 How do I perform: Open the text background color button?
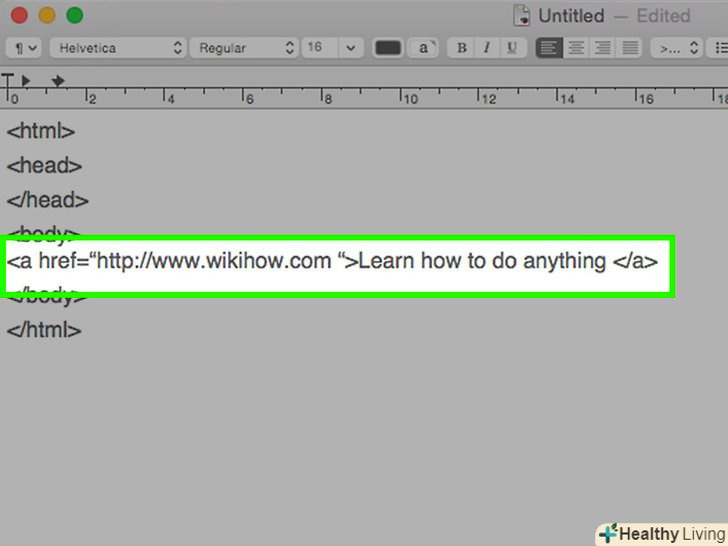tap(423, 48)
